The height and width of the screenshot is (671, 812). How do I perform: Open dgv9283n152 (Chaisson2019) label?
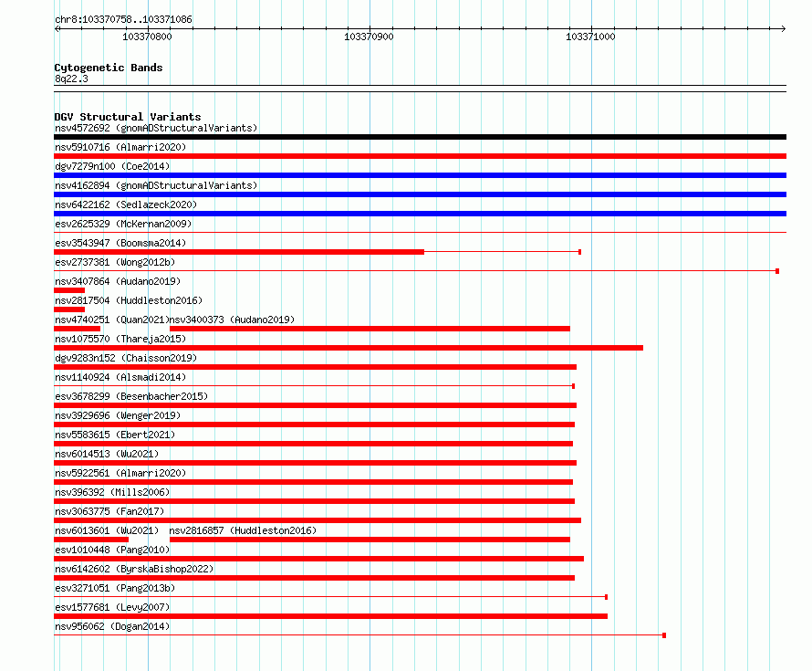click(x=126, y=358)
